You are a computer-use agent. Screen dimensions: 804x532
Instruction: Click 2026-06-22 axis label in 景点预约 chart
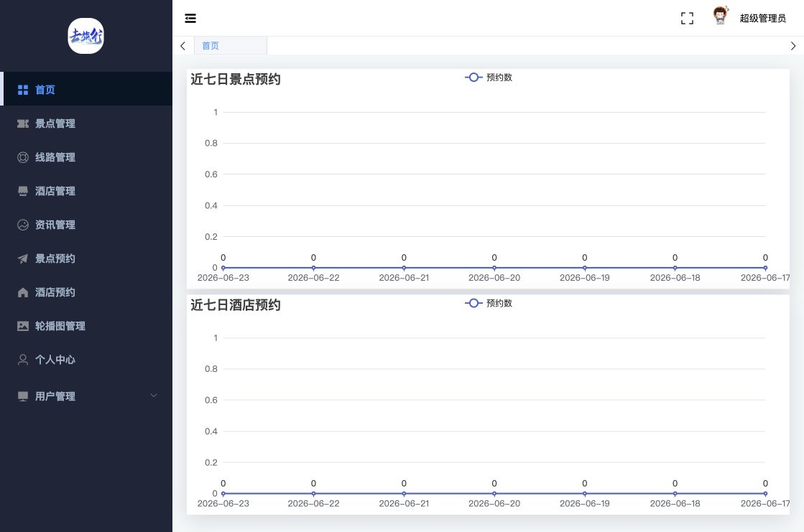[x=313, y=278]
